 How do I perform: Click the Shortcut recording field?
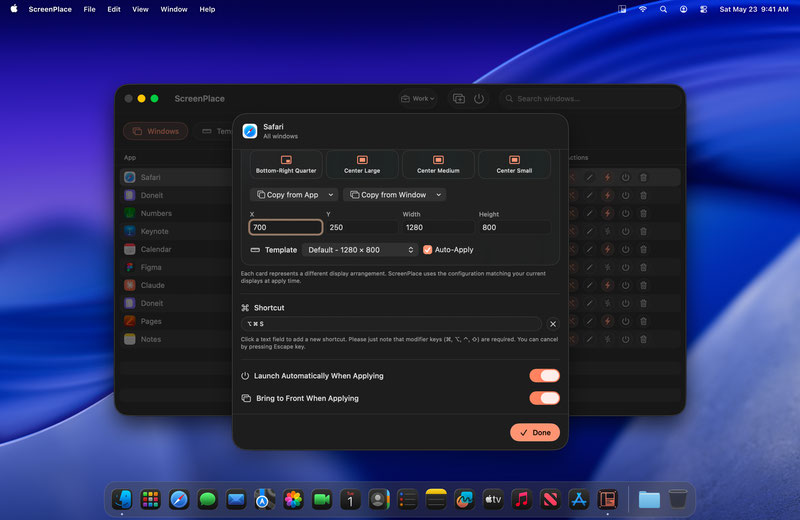coord(391,324)
